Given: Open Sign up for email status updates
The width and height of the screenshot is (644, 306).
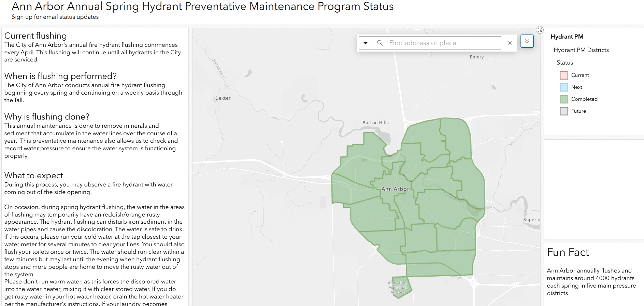Looking at the screenshot, I should coord(55,17).
